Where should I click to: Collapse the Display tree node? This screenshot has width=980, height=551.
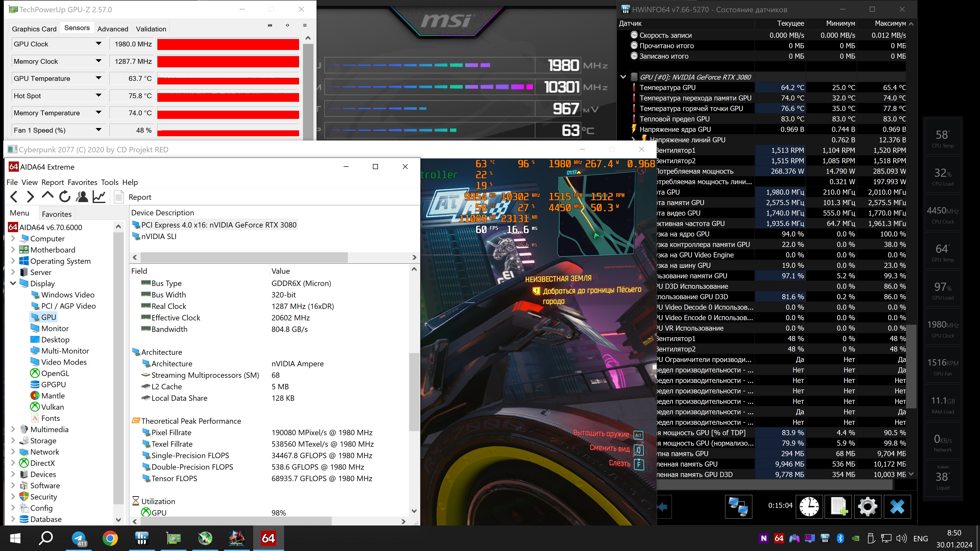(13, 283)
